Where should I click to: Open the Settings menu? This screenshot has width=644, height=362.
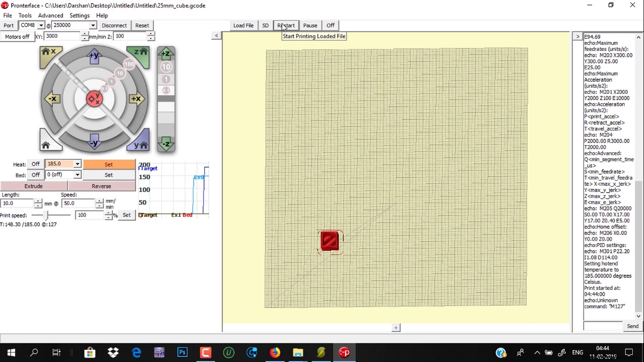[x=79, y=15]
